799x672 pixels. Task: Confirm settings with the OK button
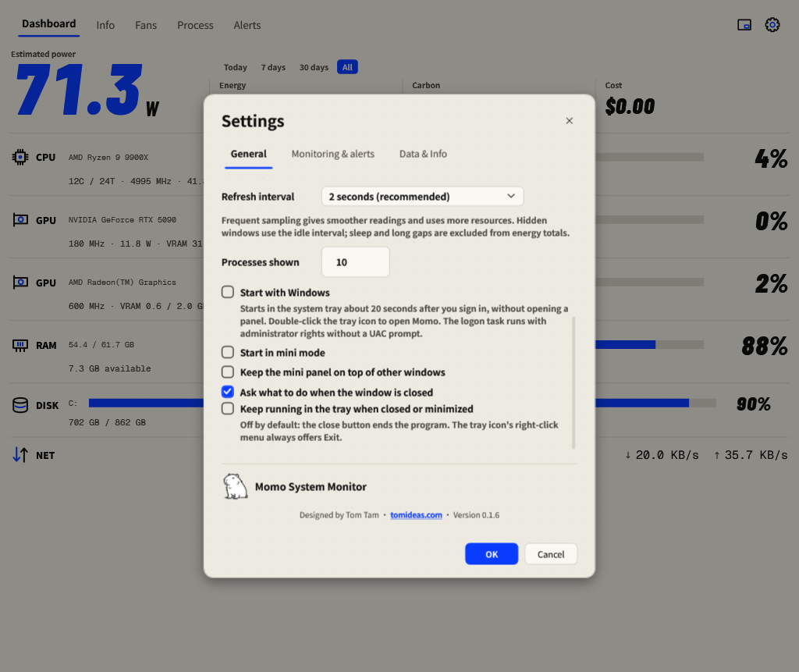point(492,554)
